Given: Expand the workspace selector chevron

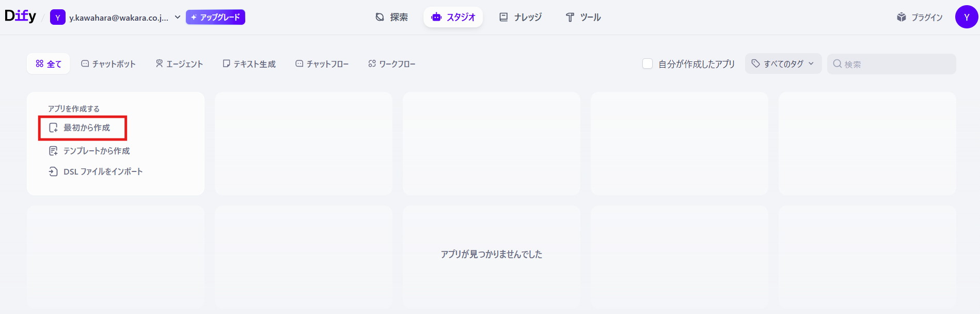Looking at the screenshot, I should (x=178, y=17).
